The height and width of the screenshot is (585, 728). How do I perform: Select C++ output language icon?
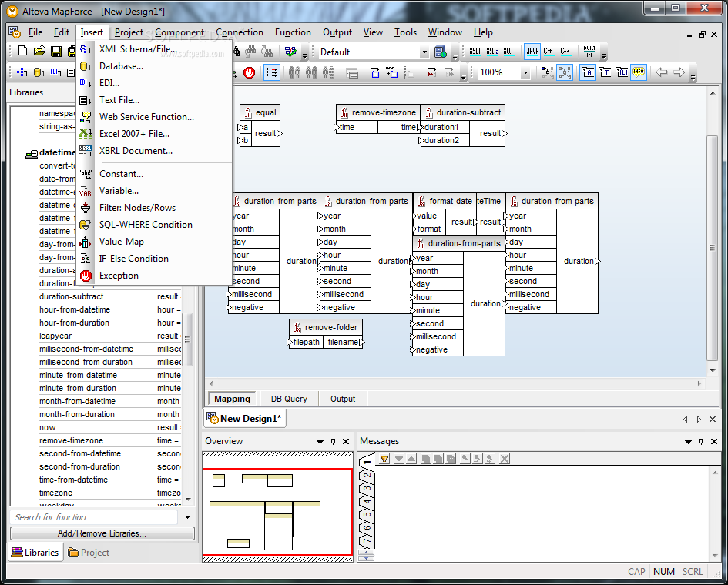(x=565, y=52)
